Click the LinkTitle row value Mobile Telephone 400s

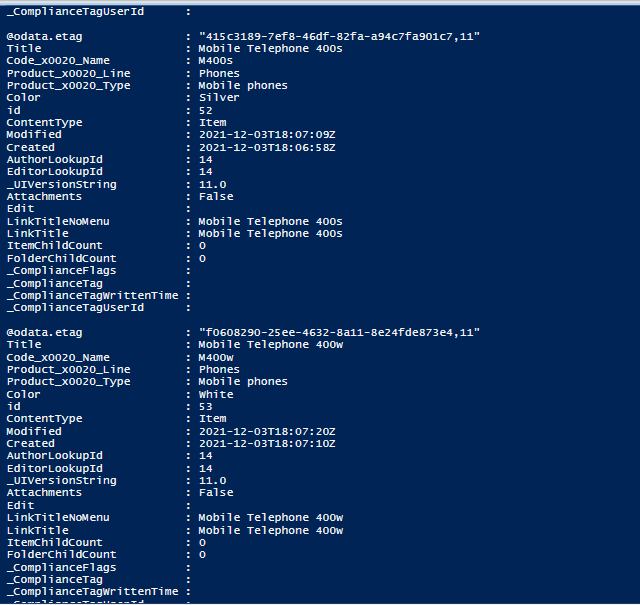[x=270, y=234]
